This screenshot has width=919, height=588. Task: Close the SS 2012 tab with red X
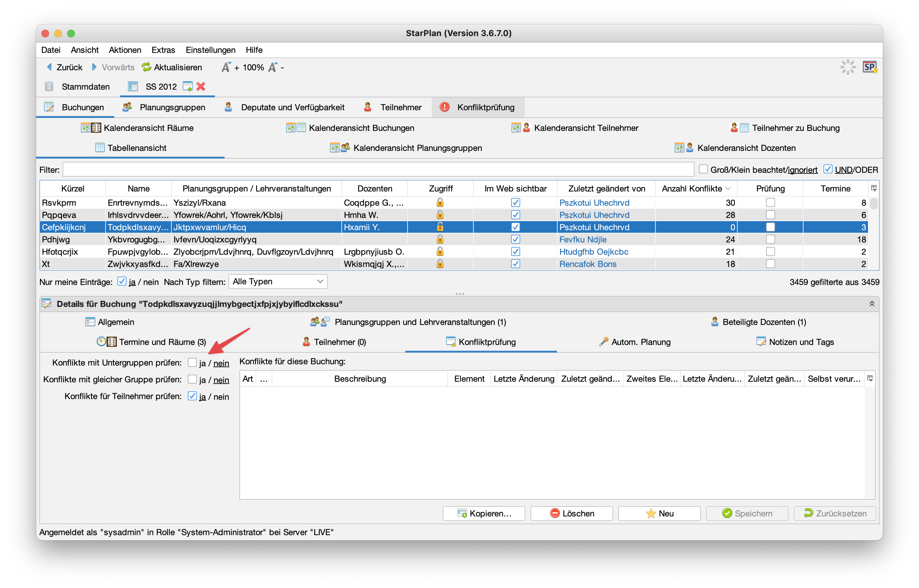coord(201,87)
